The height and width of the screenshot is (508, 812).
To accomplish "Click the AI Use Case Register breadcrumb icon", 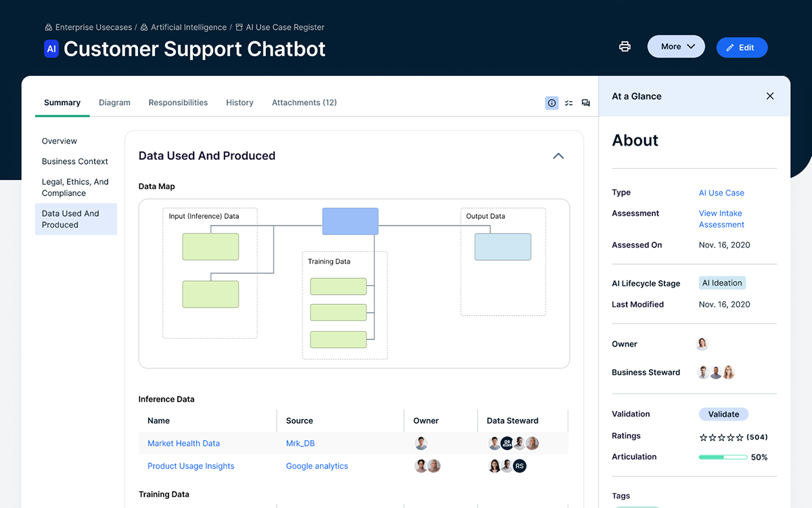I will point(239,27).
